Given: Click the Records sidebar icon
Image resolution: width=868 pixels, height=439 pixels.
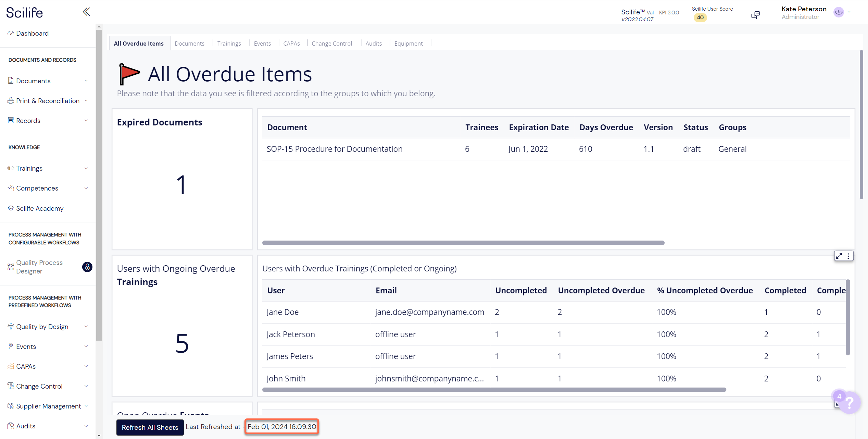Looking at the screenshot, I should click(x=11, y=120).
